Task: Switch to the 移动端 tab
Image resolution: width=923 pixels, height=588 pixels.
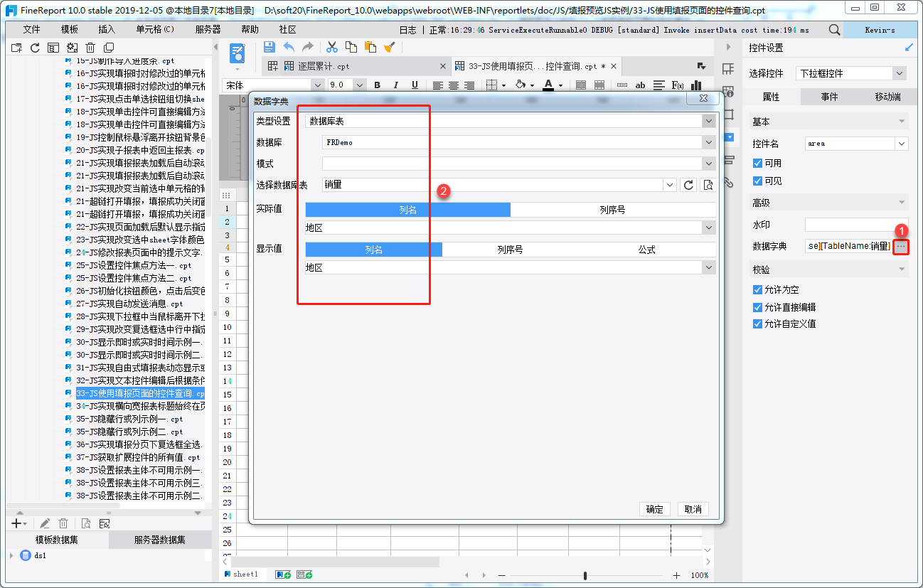Action: (x=887, y=97)
